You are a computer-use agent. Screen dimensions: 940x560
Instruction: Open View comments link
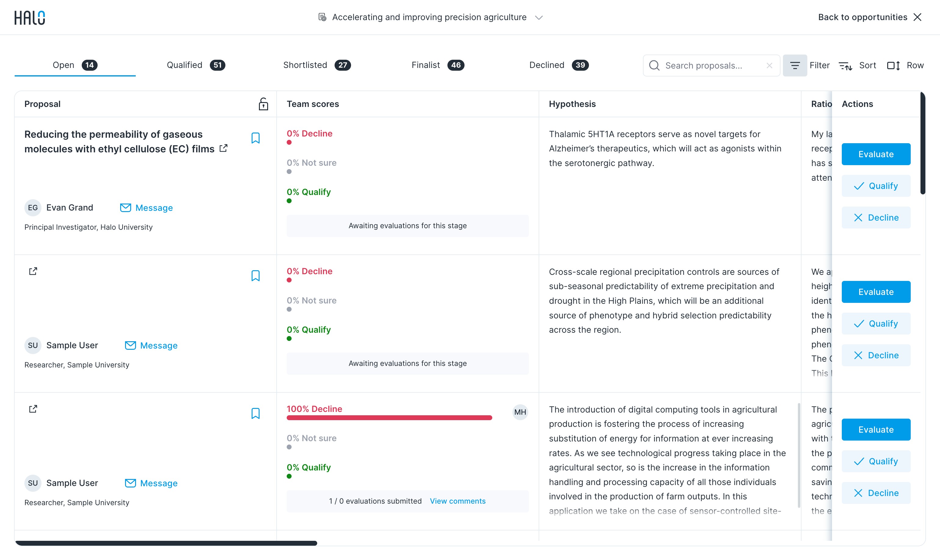click(x=458, y=501)
